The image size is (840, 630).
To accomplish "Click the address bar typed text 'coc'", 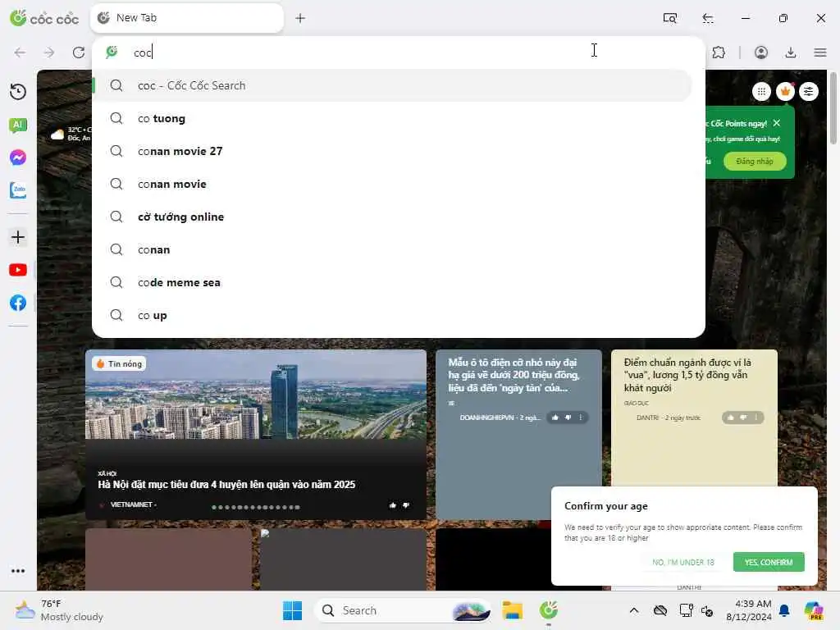I will [x=143, y=52].
